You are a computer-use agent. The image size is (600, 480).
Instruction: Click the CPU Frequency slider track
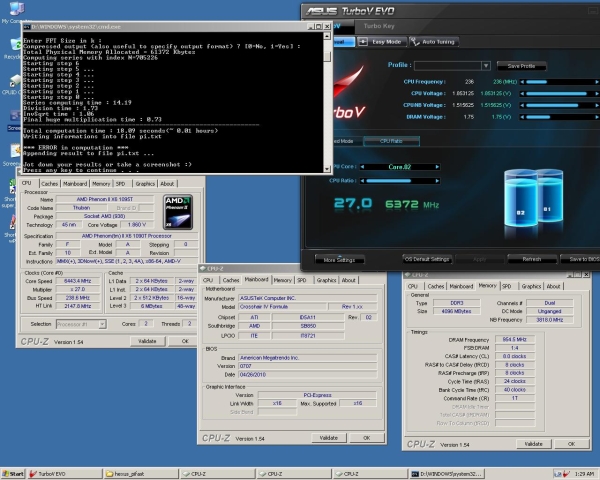(x=559, y=82)
